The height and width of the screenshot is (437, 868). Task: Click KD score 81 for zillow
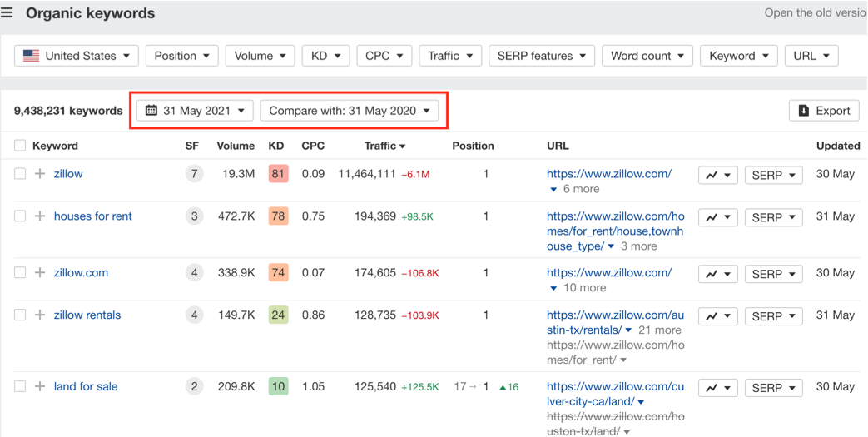tap(278, 174)
